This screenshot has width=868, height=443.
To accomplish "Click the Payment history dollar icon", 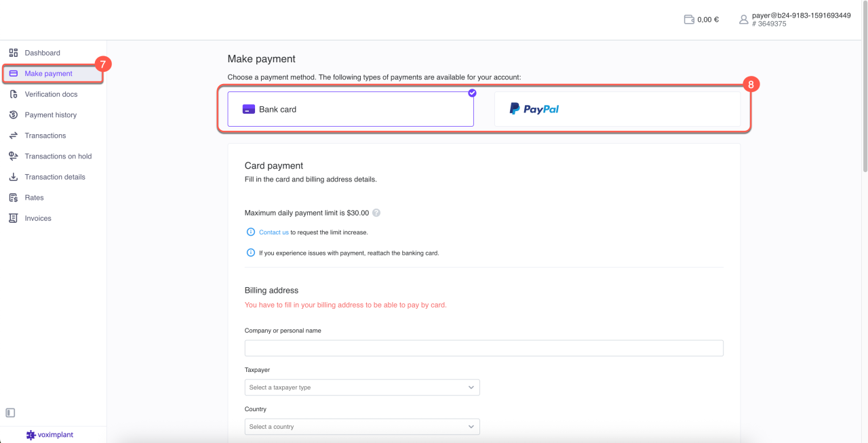I will [x=13, y=115].
